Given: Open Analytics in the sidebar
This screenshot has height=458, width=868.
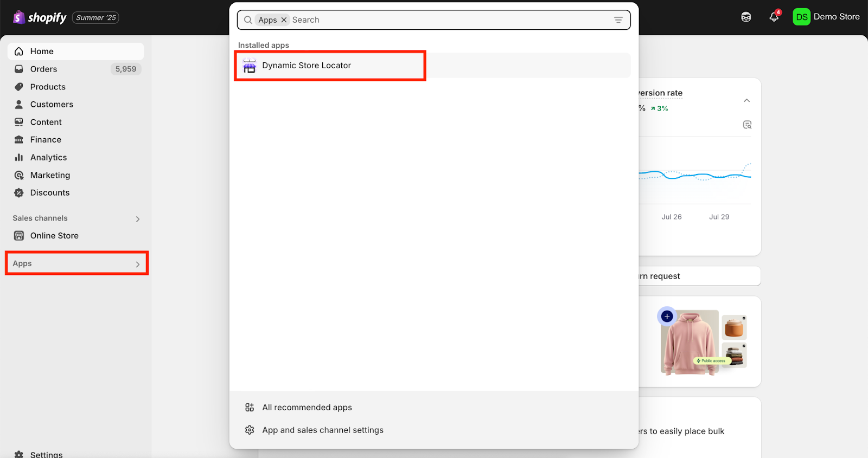Looking at the screenshot, I should click(76, 158).
